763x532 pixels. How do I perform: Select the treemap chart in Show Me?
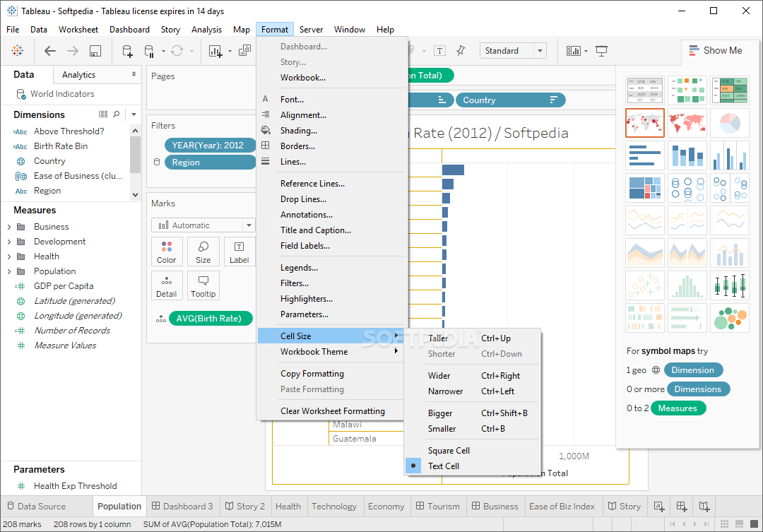click(x=645, y=188)
